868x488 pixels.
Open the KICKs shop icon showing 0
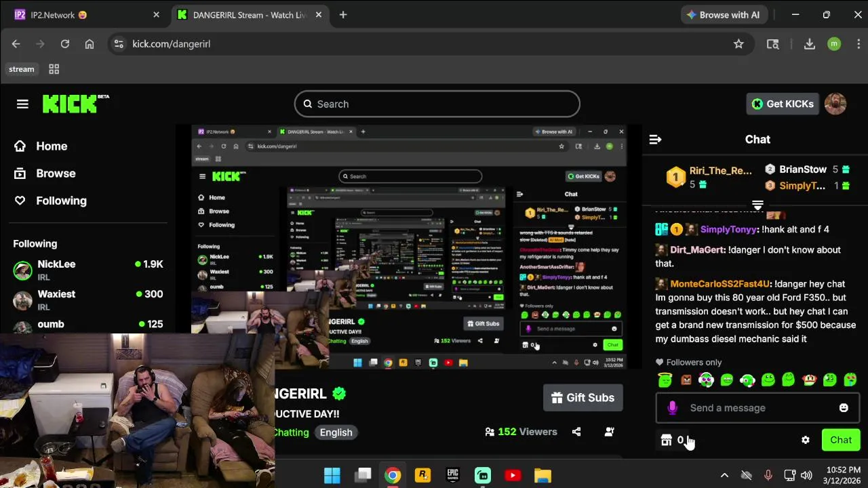pyautogui.click(x=672, y=440)
